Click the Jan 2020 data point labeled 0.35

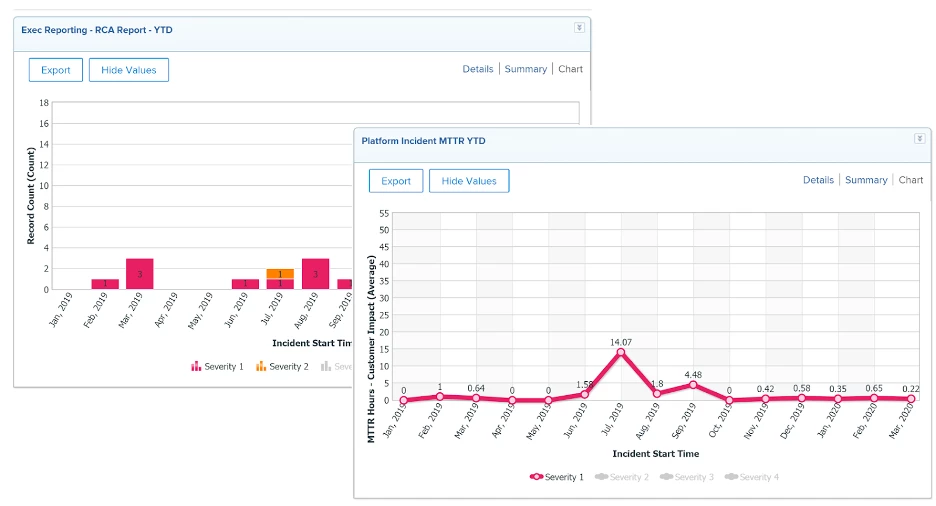[x=838, y=399]
